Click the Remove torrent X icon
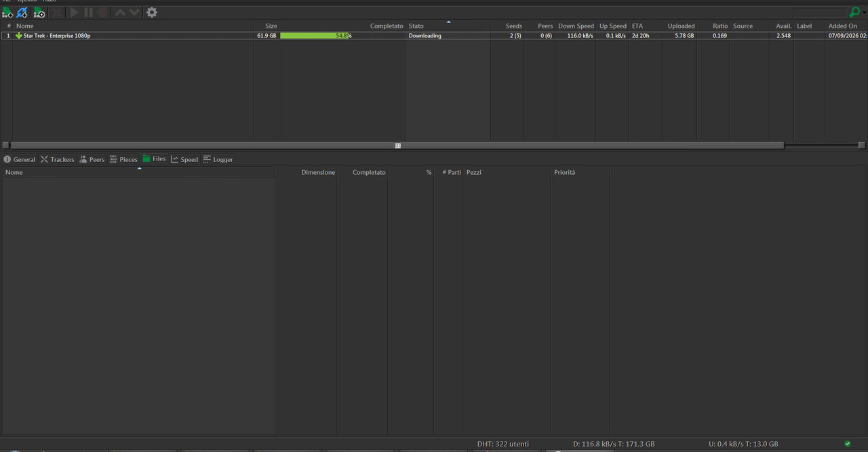868x452 pixels. coord(57,12)
